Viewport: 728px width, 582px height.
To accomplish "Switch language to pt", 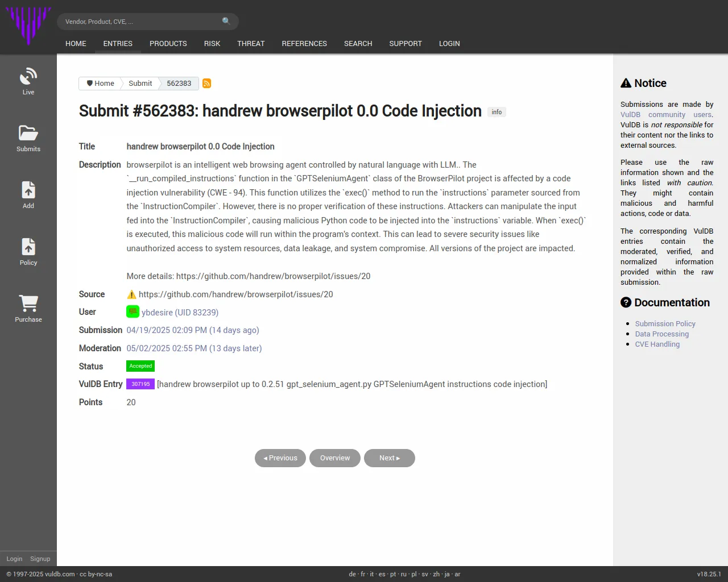I will click(x=393, y=574).
